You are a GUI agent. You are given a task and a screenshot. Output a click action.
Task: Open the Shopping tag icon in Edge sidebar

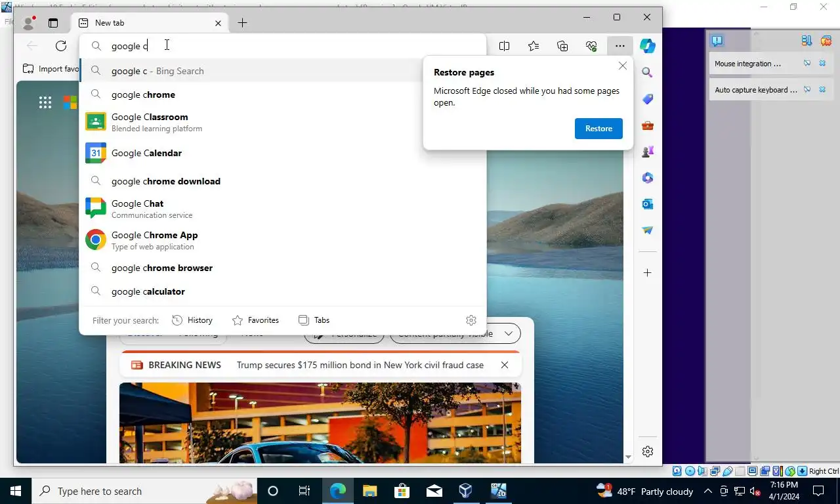(x=648, y=99)
